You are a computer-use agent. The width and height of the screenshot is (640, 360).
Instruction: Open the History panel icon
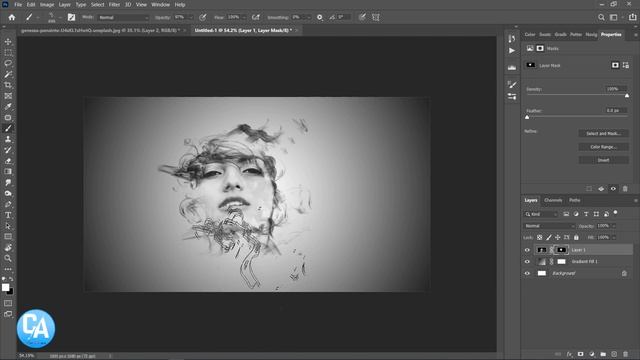click(512, 38)
